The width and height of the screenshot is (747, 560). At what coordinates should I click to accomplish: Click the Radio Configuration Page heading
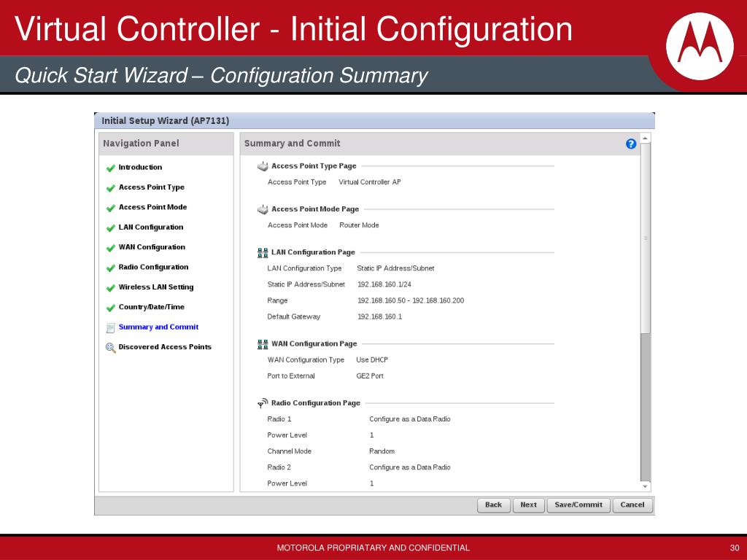pyautogui.click(x=316, y=403)
